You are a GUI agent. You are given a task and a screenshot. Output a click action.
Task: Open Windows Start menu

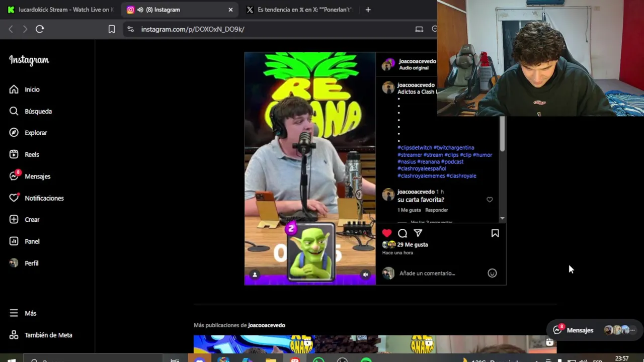[11, 360]
